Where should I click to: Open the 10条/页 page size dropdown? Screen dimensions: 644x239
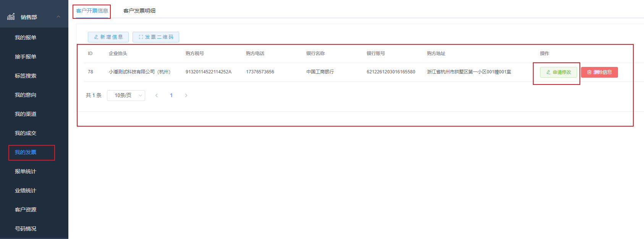pyautogui.click(x=126, y=96)
